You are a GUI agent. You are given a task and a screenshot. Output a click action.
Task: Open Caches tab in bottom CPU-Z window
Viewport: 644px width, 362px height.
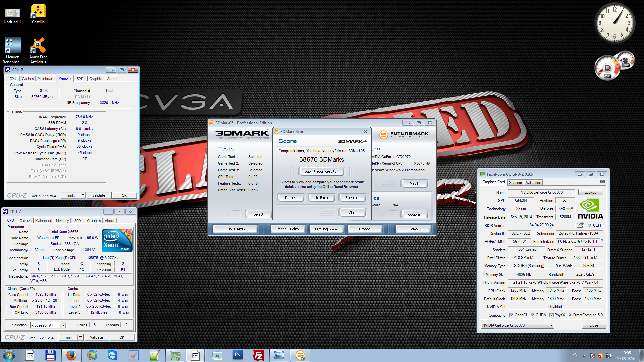point(25,221)
